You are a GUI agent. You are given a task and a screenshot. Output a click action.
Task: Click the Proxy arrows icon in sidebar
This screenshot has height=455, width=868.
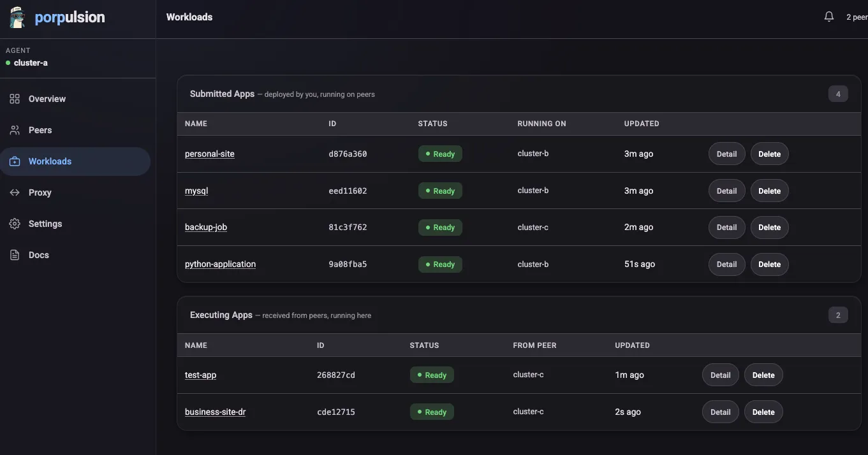(x=15, y=192)
